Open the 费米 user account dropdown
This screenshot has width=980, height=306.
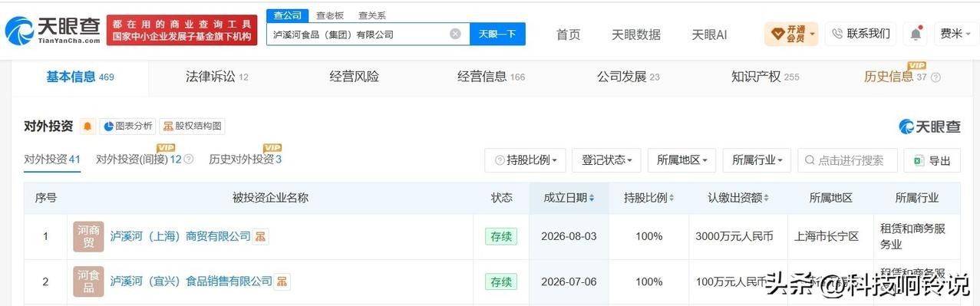(x=955, y=34)
